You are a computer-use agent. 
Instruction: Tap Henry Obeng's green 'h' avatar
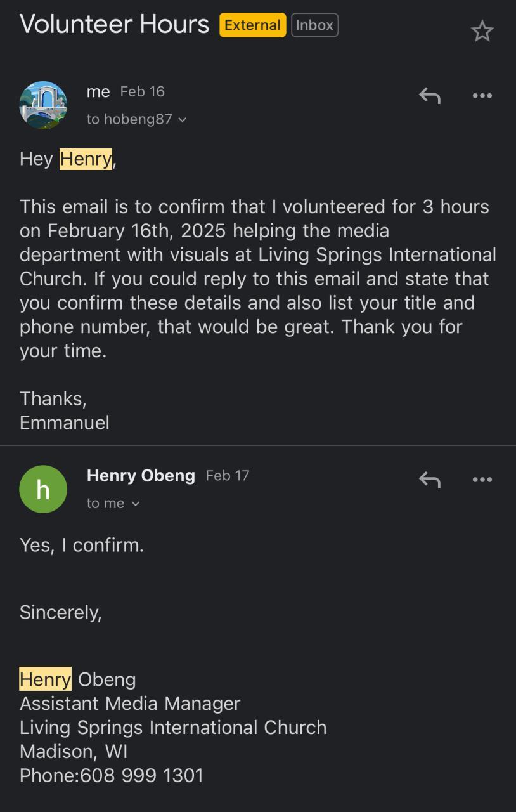(43, 489)
